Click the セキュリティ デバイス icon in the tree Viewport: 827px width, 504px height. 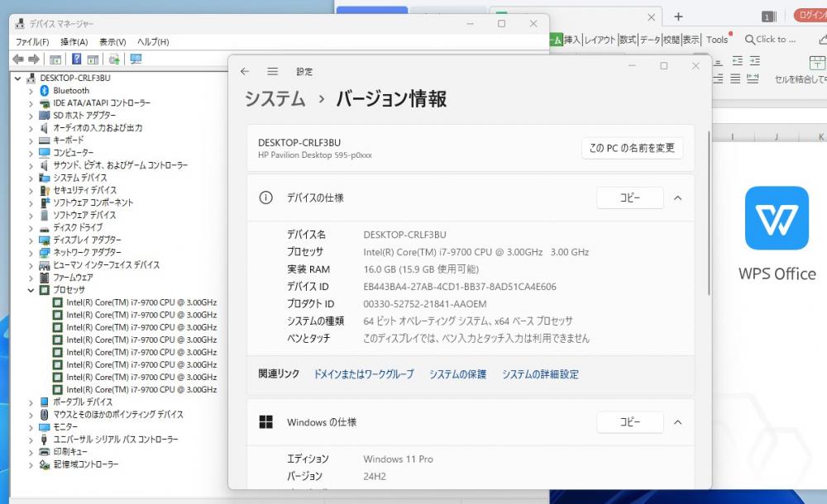[45, 190]
